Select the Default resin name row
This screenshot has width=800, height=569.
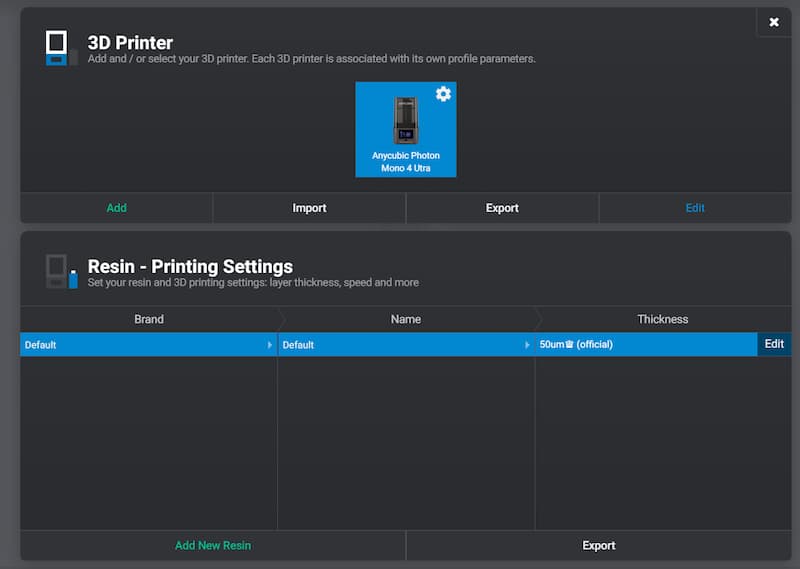pyautogui.click(x=406, y=344)
